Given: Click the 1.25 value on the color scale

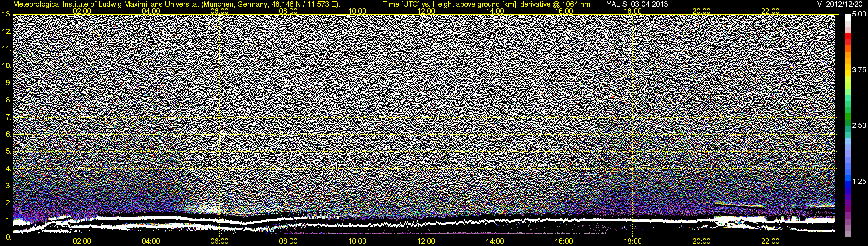Looking at the screenshot, I should (x=859, y=181).
